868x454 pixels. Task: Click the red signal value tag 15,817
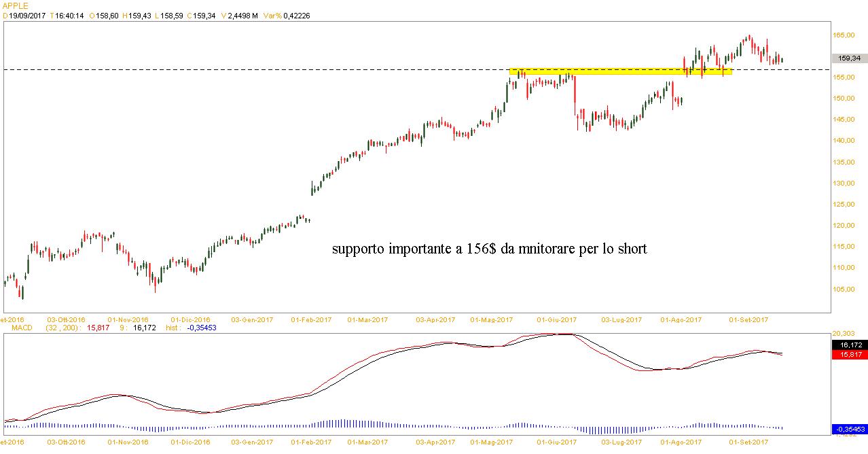(849, 354)
